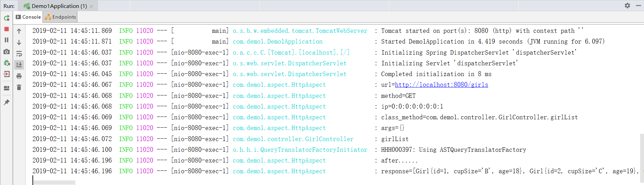The height and width of the screenshot is (185, 644).
Task: Print the console output with the printer icon
Action: tap(19, 76)
